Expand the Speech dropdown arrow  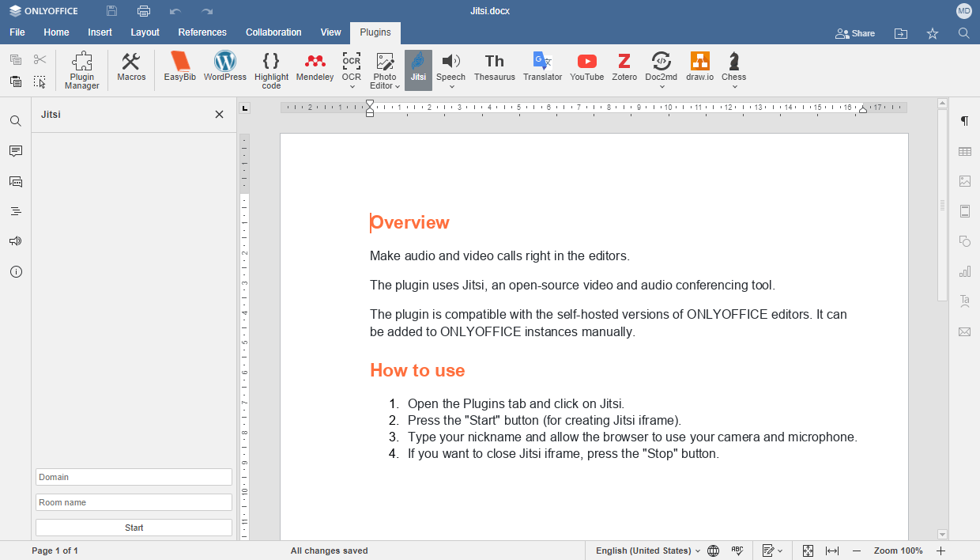point(450,87)
